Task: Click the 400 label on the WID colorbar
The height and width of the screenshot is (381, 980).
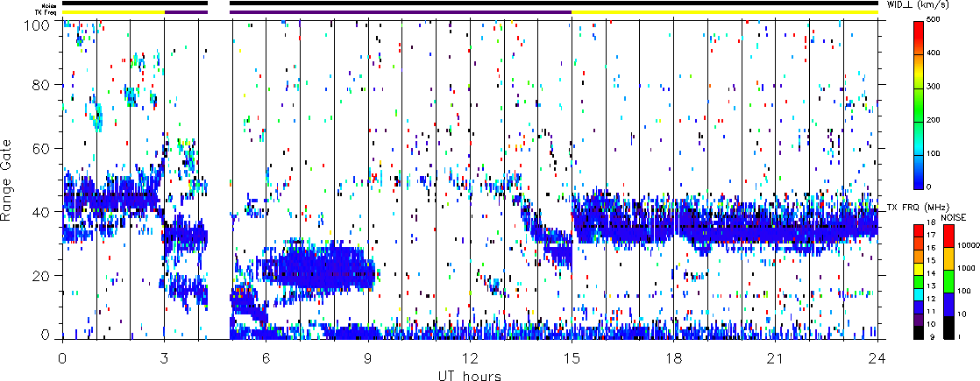Action: (935, 54)
